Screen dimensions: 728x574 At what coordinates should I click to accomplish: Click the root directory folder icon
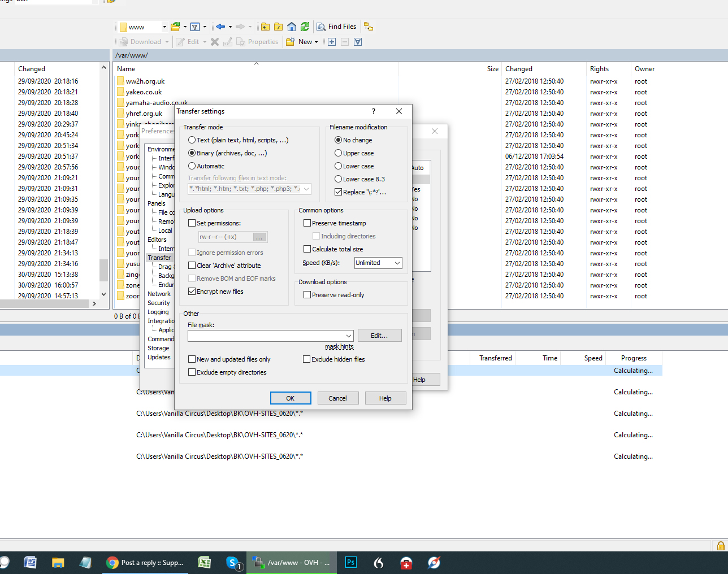click(x=279, y=27)
